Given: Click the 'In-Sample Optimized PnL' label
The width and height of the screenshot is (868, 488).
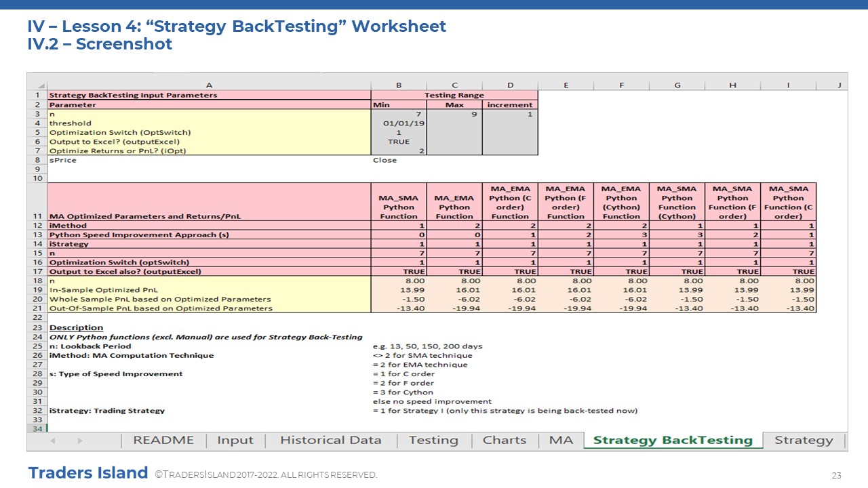Looking at the screenshot, I should [209, 290].
